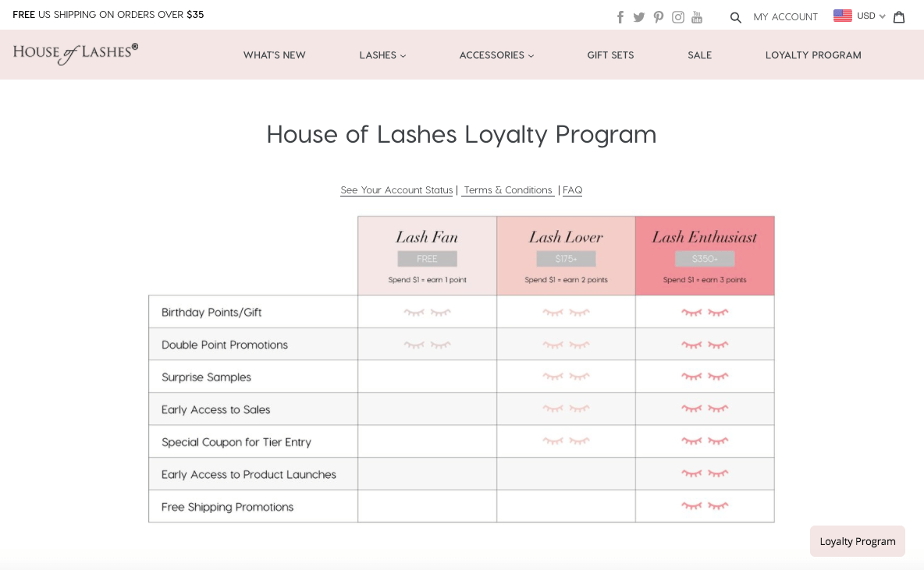Open the YouTube channel icon
Image resolution: width=924 pixels, height=570 pixels.
(x=697, y=16)
